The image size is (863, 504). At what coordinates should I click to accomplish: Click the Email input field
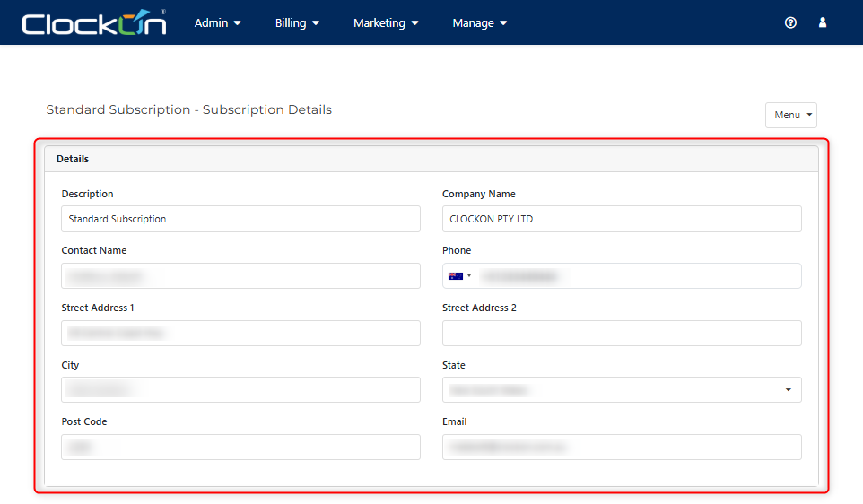(x=622, y=447)
